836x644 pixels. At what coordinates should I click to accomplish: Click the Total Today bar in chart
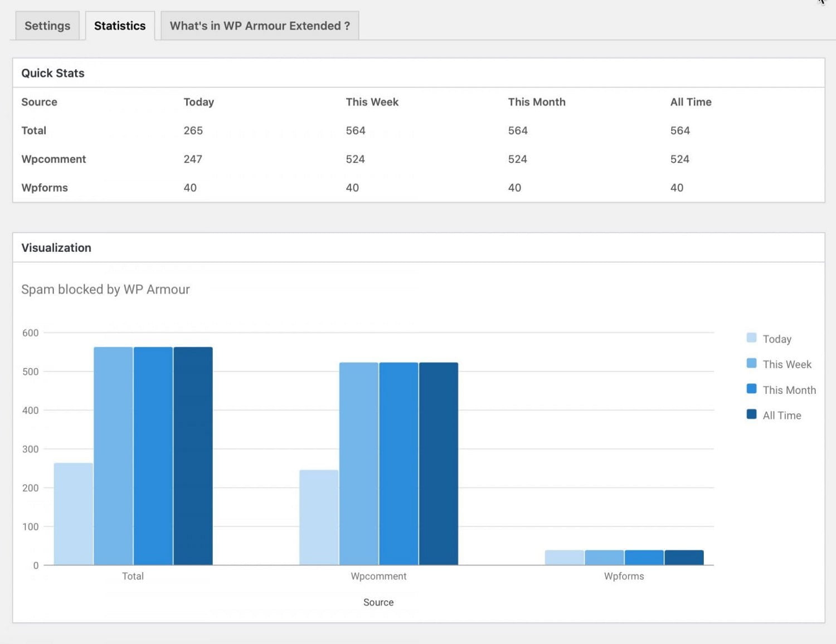74,514
